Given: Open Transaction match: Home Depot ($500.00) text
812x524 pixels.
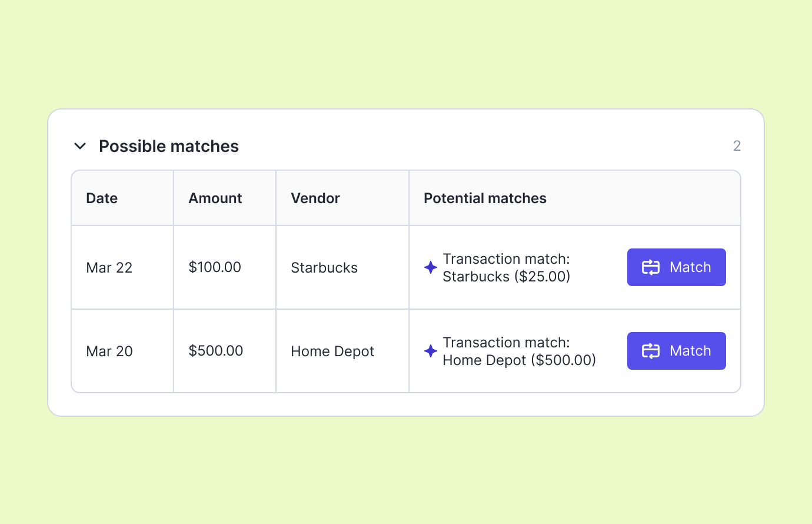Looking at the screenshot, I should (519, 351).
